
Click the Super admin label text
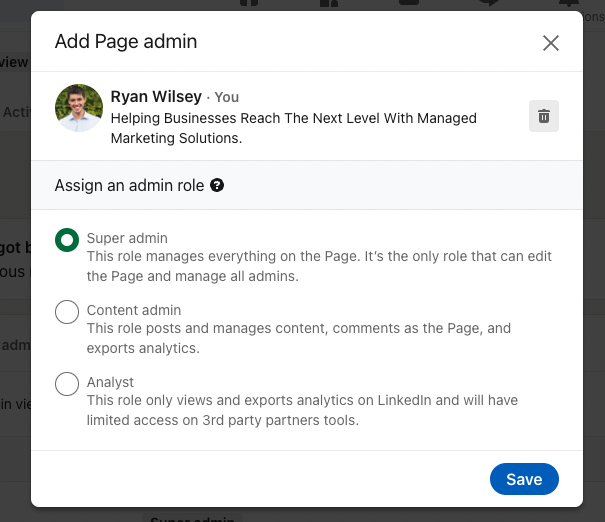(x=127, y=238)
